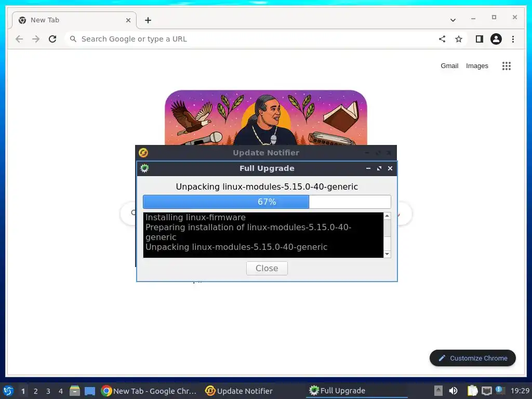Select the New Tab browser tab
This screenshot has width=532, height=399.
coord(74,20)
